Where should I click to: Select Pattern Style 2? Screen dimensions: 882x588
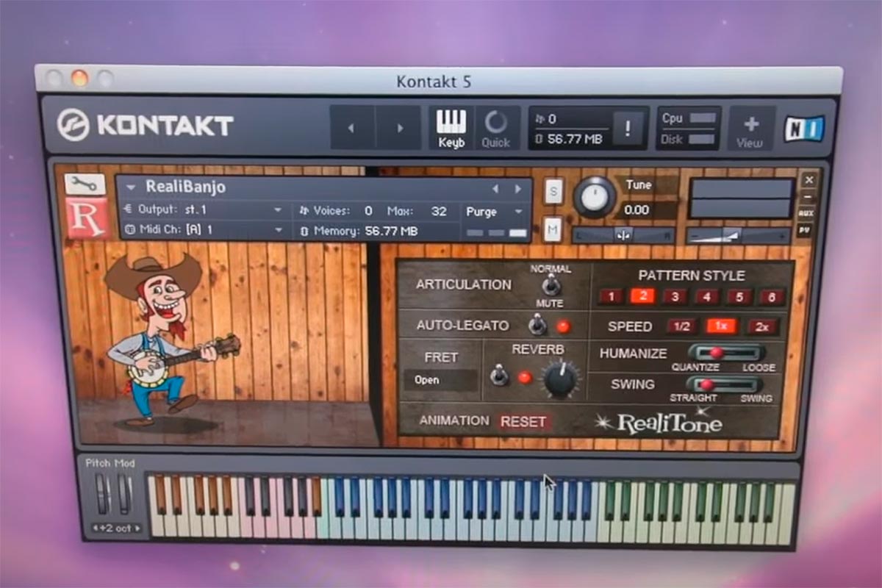coord(642,296)
